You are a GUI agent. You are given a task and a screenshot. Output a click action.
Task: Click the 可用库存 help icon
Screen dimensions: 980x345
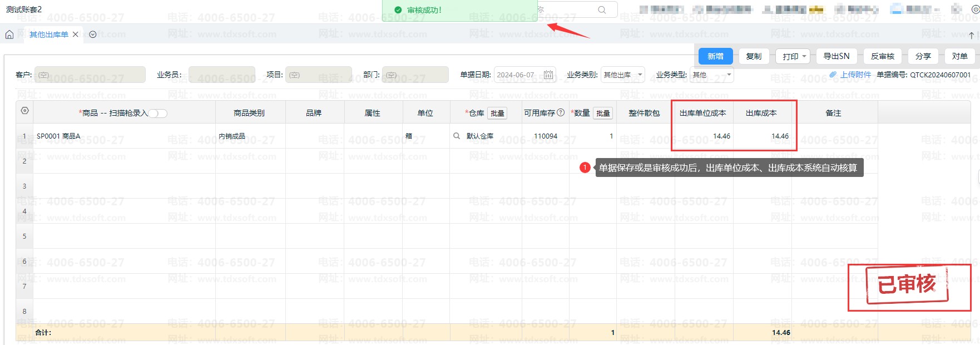pyautogui.click(x=561, y=112)
